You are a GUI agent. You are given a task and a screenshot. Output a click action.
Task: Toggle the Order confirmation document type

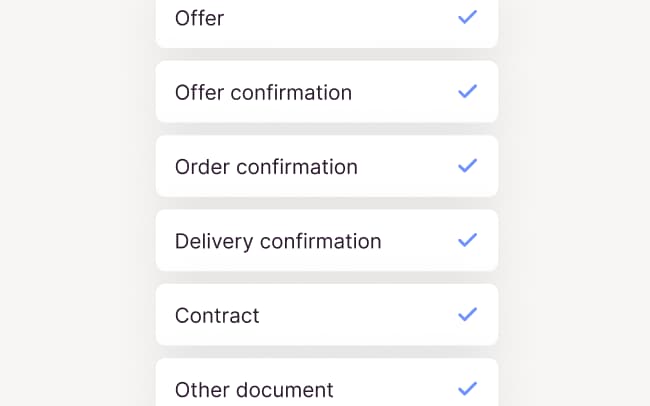tap(326, 166)
